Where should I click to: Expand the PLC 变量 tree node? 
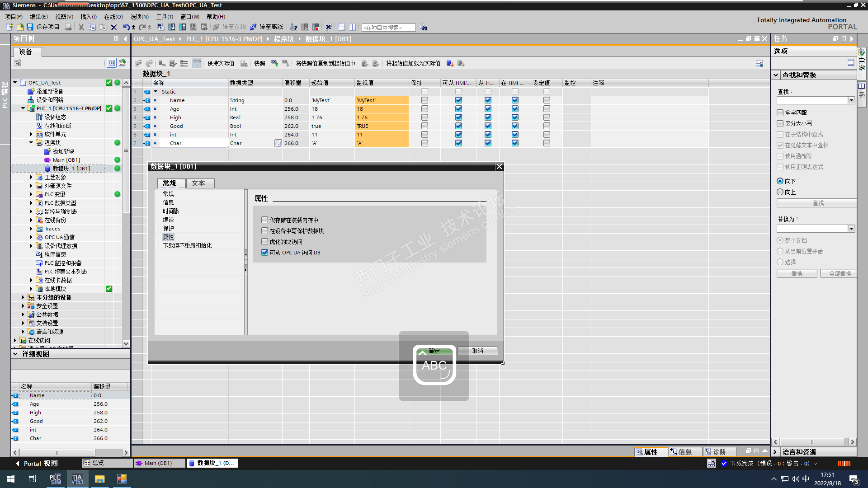tap(31, 194)
